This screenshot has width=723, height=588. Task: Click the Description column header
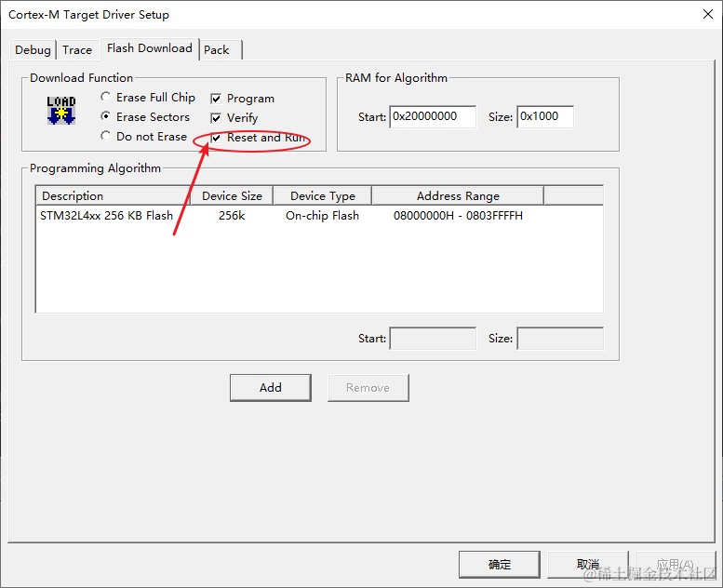(113, 196)
